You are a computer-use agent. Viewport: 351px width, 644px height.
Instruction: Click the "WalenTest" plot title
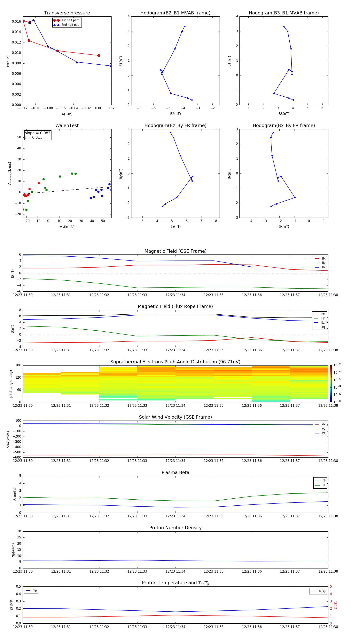[x=67, y=125]
